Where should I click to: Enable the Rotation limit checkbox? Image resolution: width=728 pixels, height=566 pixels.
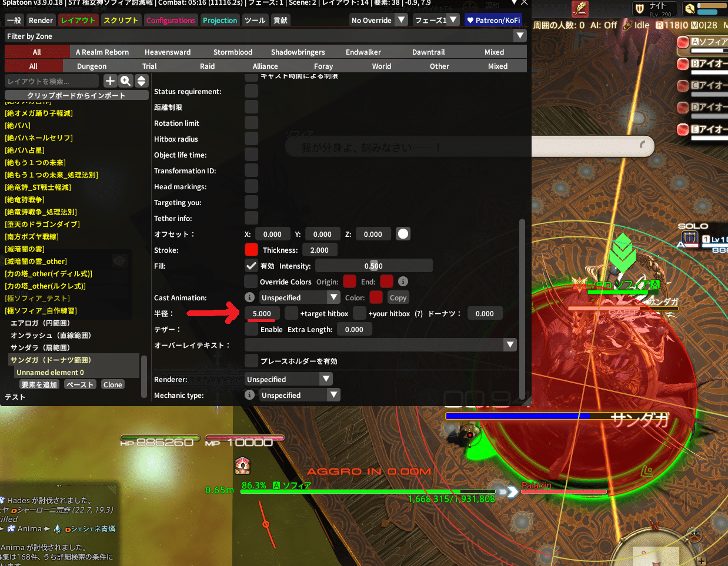(x=251, y=123)
